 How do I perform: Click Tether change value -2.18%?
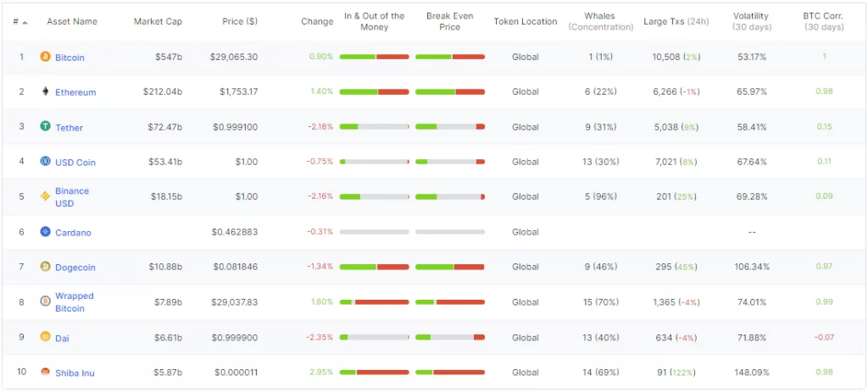point(320,127)
